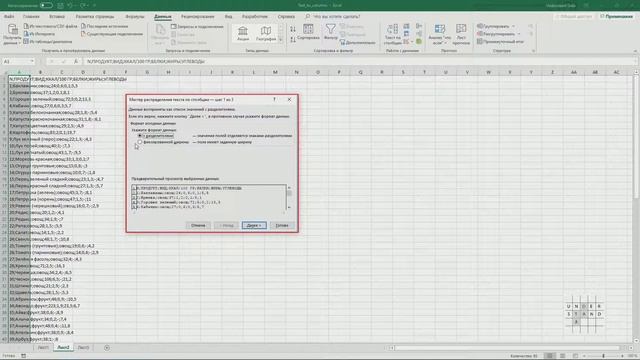Undo the last action in the title bar
This screenshot has height=360, width=640.
[x=70, y=5]
